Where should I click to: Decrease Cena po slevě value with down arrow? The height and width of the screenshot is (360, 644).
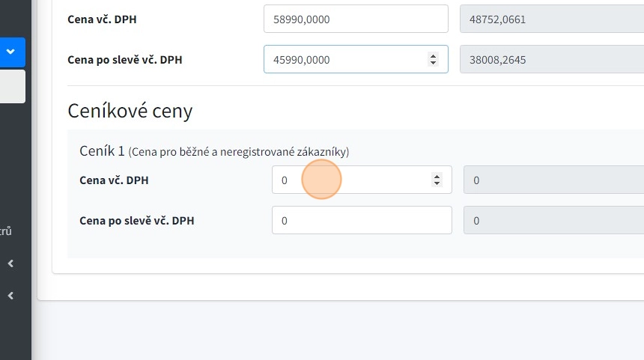click(x=433, y=63)
